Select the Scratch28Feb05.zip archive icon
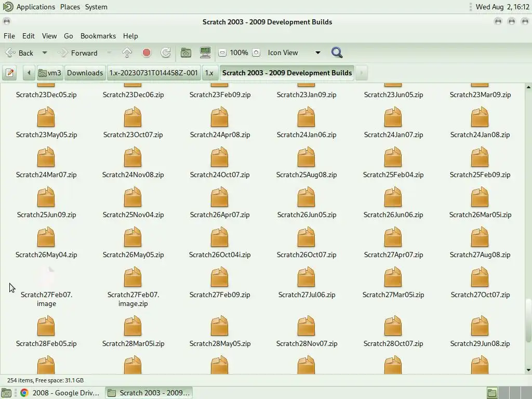This screenshot has height=399, width=532. (46, 326)
